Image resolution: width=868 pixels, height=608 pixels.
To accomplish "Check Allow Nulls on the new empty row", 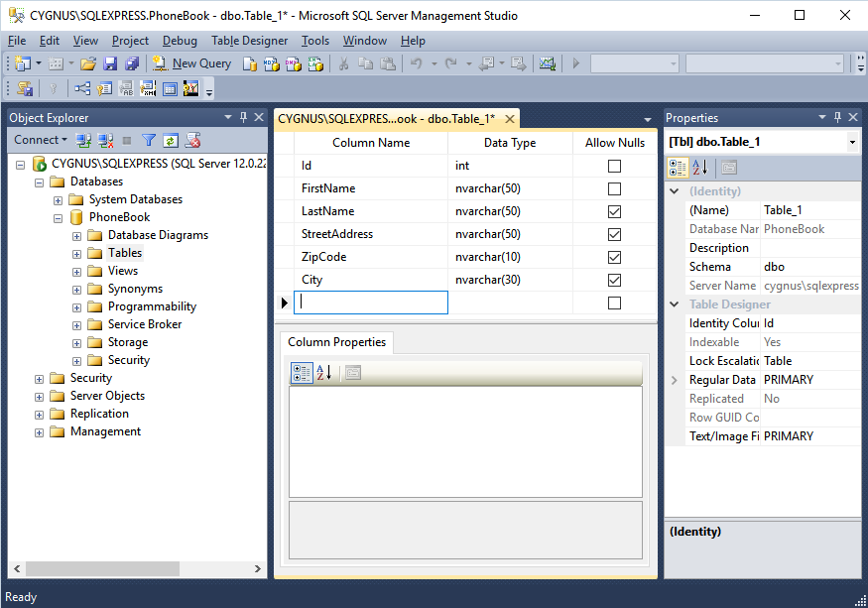I will (614, 303).
